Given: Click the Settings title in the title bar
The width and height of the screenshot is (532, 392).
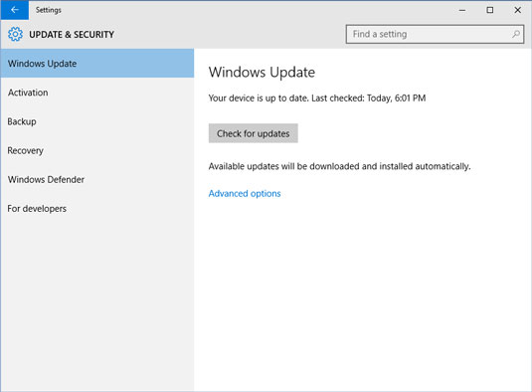Looking at the screenshot, I should [49, 10].
